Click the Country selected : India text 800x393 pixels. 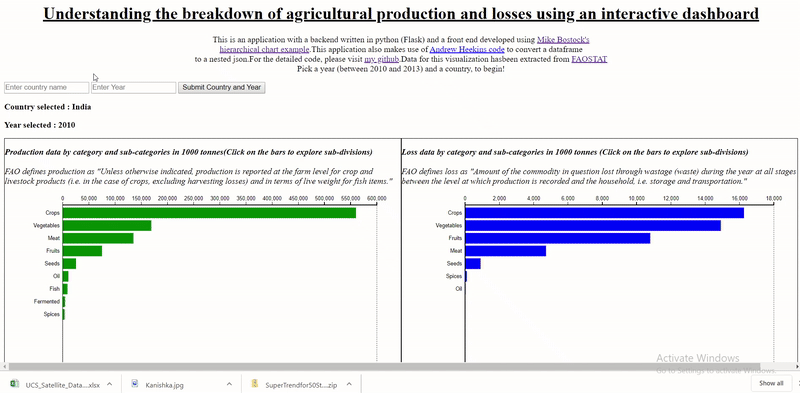[48, 107]
